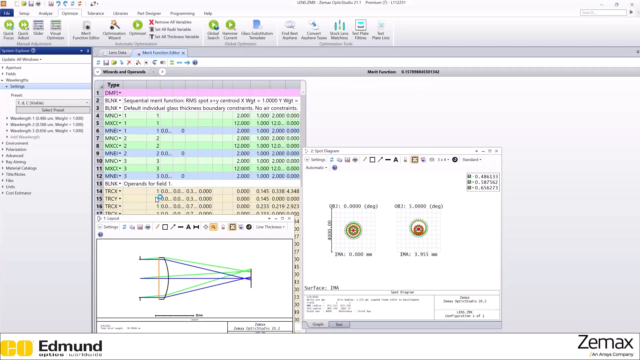
Task: Select the Text tab in Spot Diagram
Action: point(339,324)
